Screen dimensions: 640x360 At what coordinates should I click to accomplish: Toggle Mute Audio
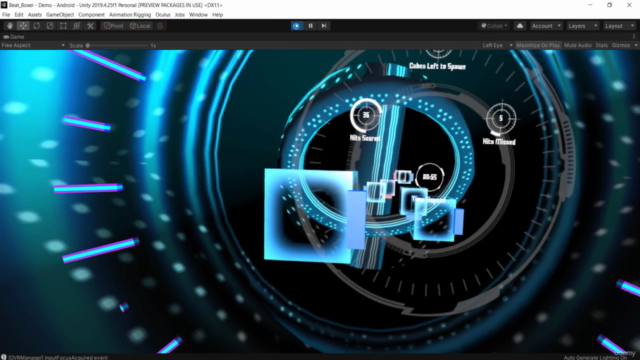click(x=578, y=45)
